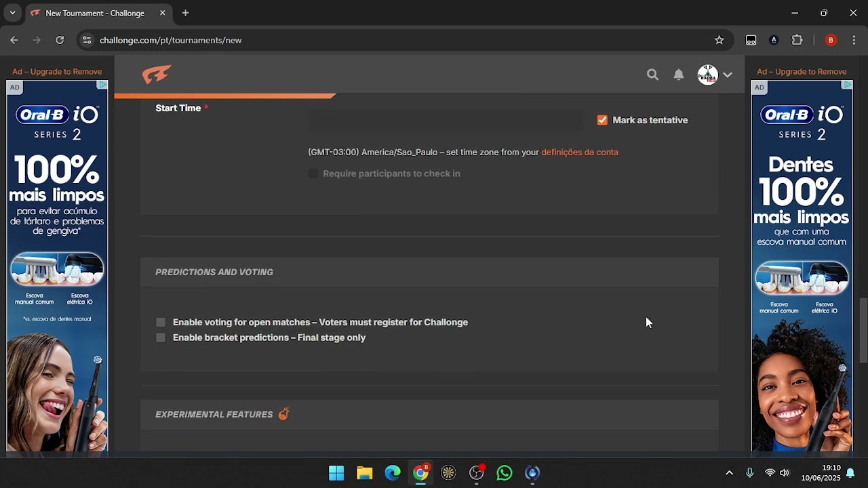The height and width of the screenshot is (488, 868).
Task: Close the New Tournament tab
Action: pyautogui.click(x=163, y=13)
